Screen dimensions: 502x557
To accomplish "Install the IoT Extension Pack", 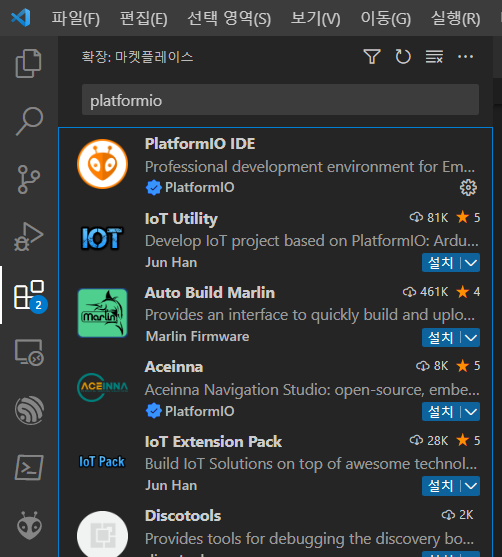I will pos(441,486).
